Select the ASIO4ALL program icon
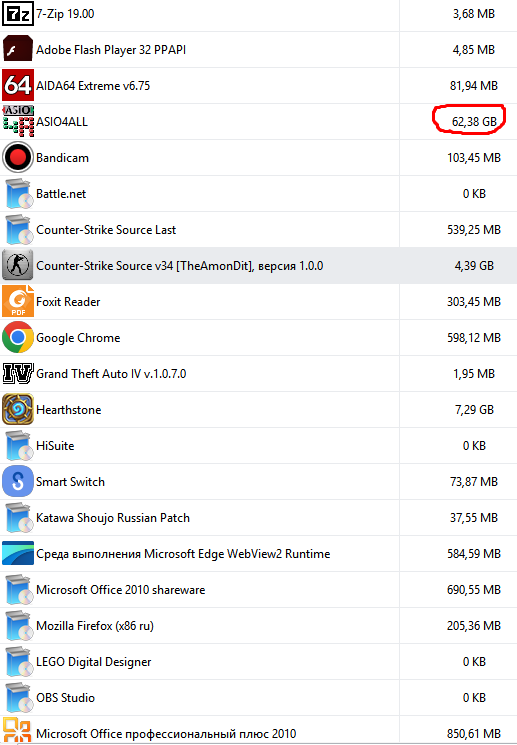The width and height of the screenshot is (517, 745). click(x=18, y=122)
